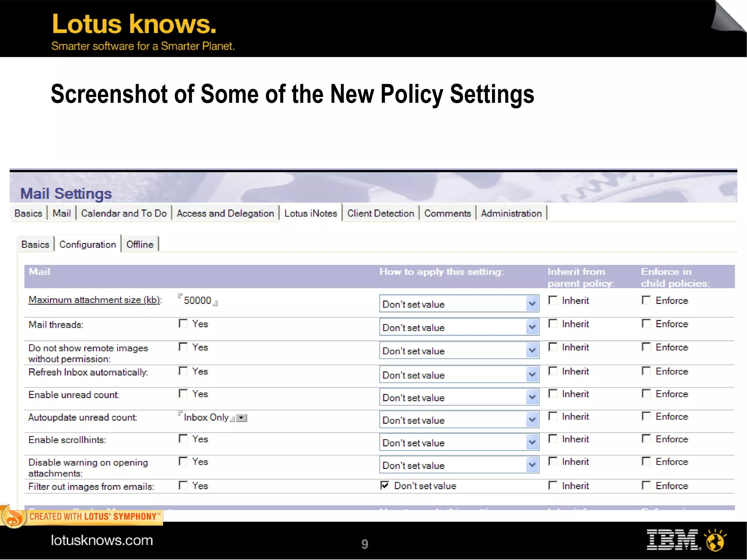The image size is (747, 560).
Task: Click the page curl corner icon
Action: click(x=728, y=16)
